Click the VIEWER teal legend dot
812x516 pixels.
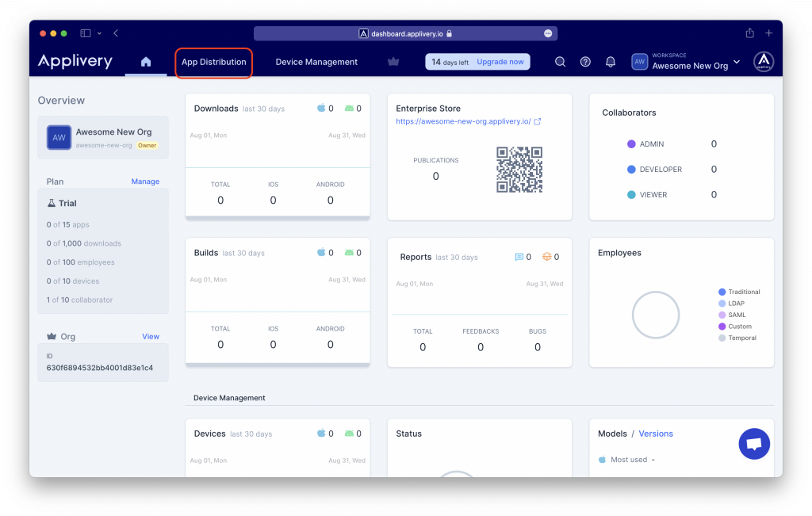point(631,195)
